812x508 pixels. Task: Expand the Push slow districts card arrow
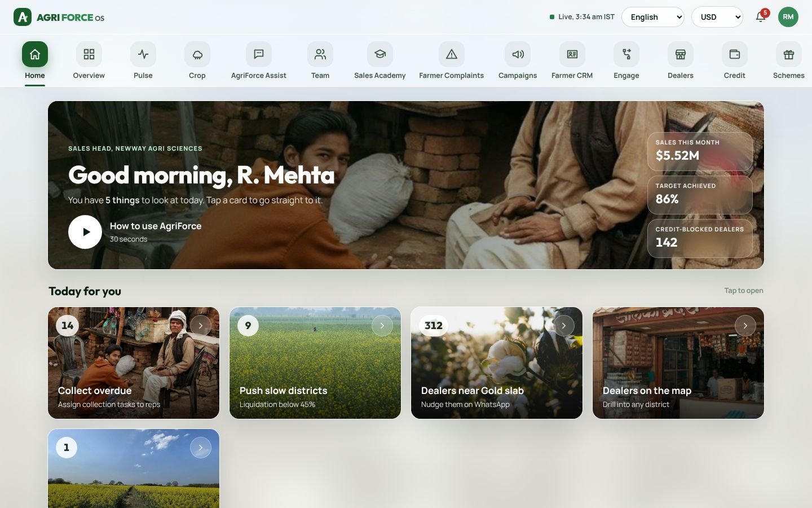[x=382, y=326]
